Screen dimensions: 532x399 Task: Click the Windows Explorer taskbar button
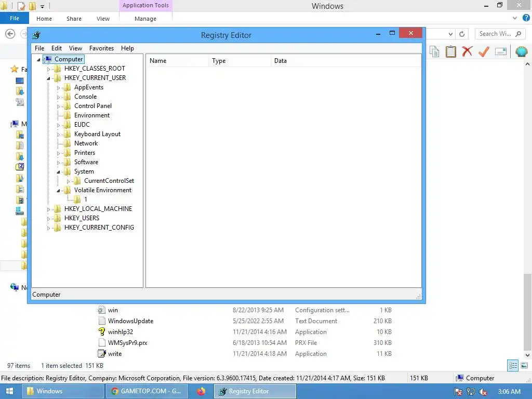63,391
